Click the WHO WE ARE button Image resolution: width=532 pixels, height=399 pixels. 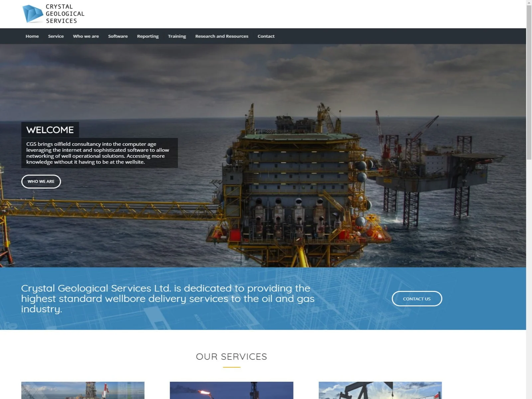41,182
